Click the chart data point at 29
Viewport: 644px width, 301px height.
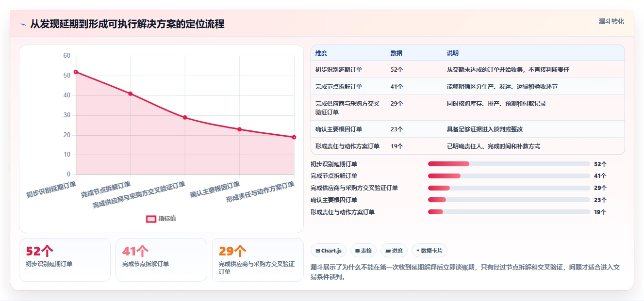[x=185, y=117]
